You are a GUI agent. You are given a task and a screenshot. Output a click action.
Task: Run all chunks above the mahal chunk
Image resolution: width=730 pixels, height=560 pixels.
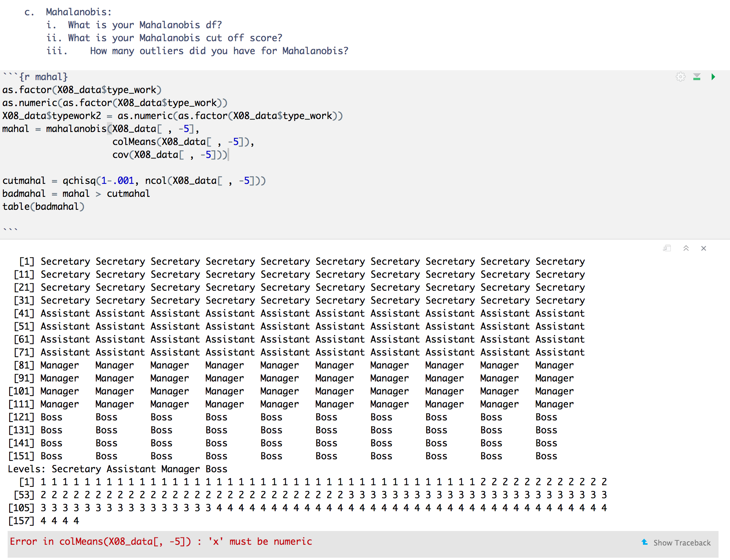point(696,77)
